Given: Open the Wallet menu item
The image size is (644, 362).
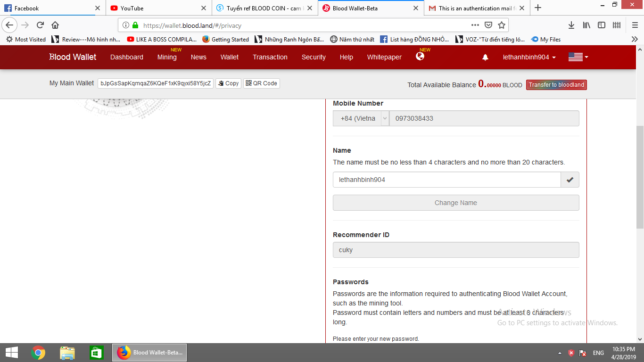Looking at the screenshot, I should (230, 57).
